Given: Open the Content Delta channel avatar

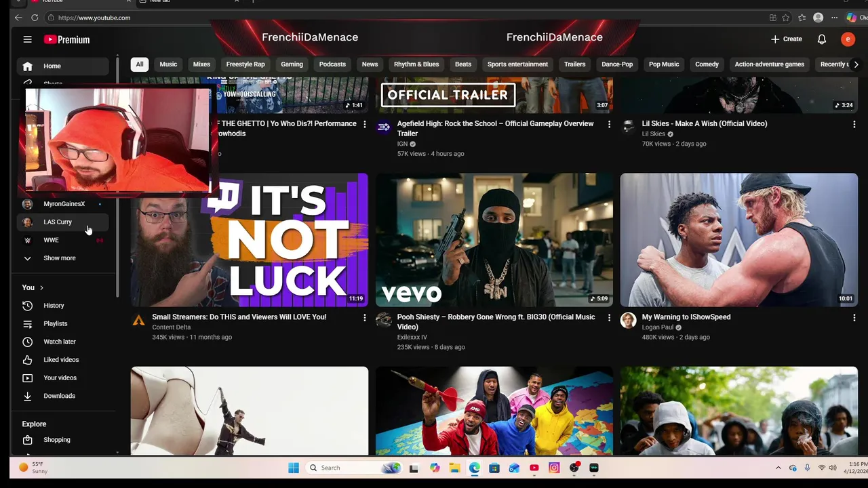Looking at the screenshot, I should 138,321.
